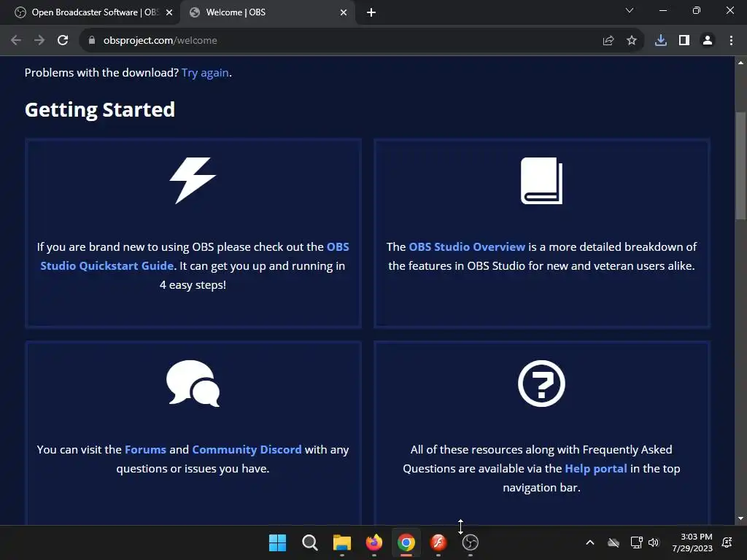Screen dimensions: 747x560
Task: Open the clock showing 3:03 PM
Action: point(692,542)
